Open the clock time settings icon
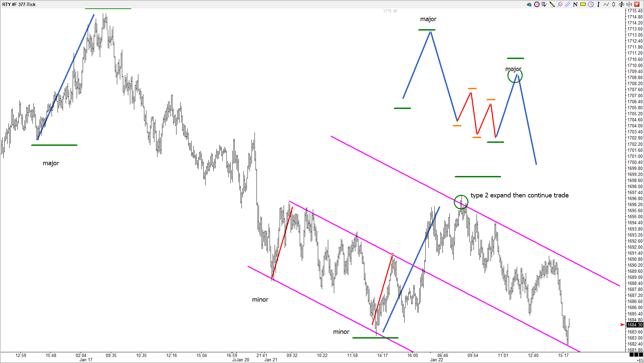Viewport: 644px width, 363px height. [537, 4]
